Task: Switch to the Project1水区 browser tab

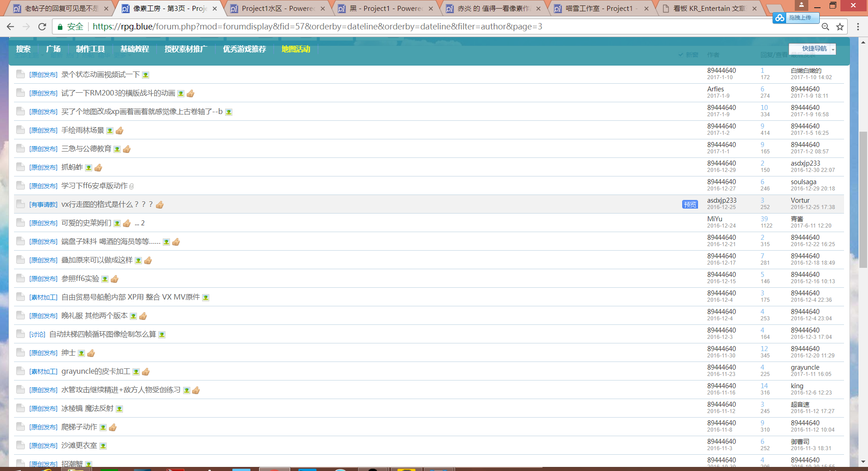Action: click(x=278, y=9)
